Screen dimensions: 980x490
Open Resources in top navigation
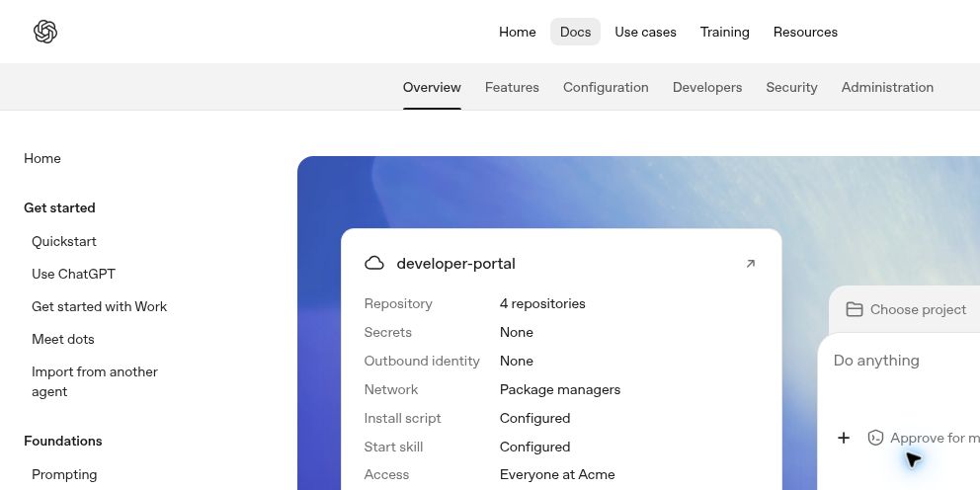[805, 32]
